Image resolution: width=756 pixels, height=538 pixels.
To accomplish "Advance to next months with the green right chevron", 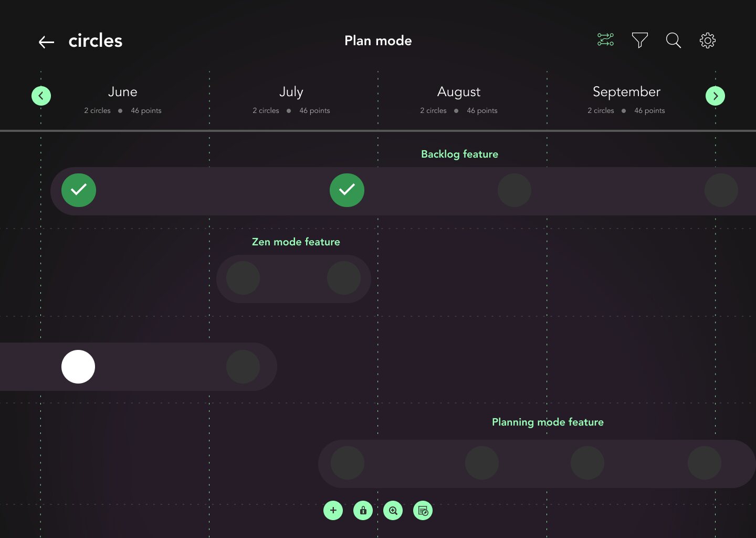I will pos(715,96).
